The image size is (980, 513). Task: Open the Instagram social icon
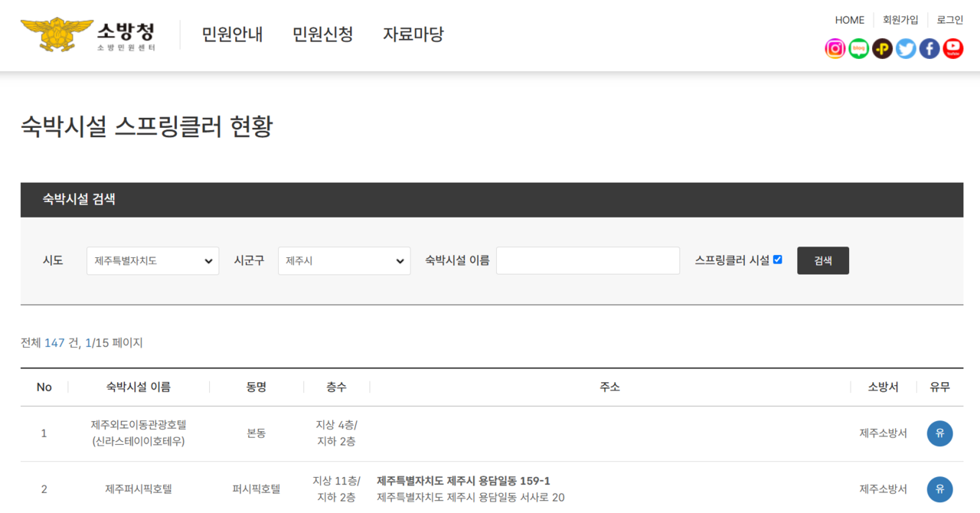pos(835,49)
